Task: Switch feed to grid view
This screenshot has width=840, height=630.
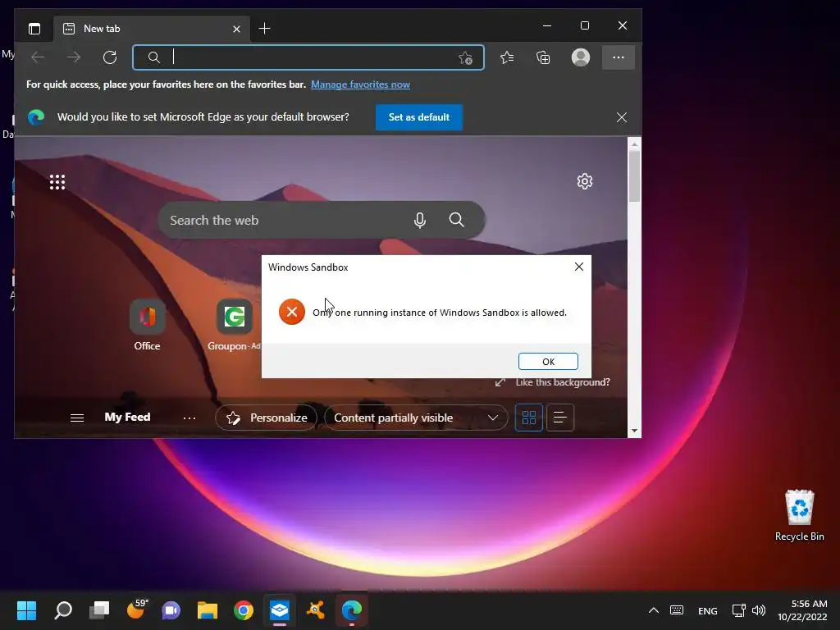Action: coord(529,418)
